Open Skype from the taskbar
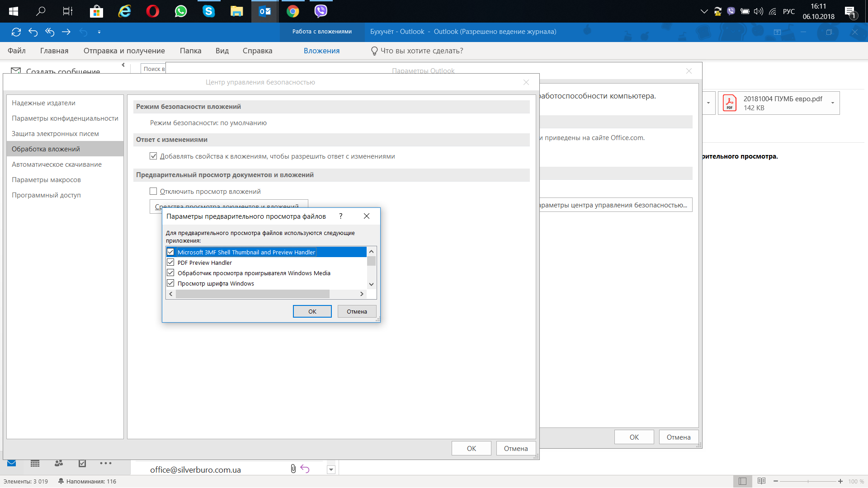The image size is (868, 488). [209, 11]
